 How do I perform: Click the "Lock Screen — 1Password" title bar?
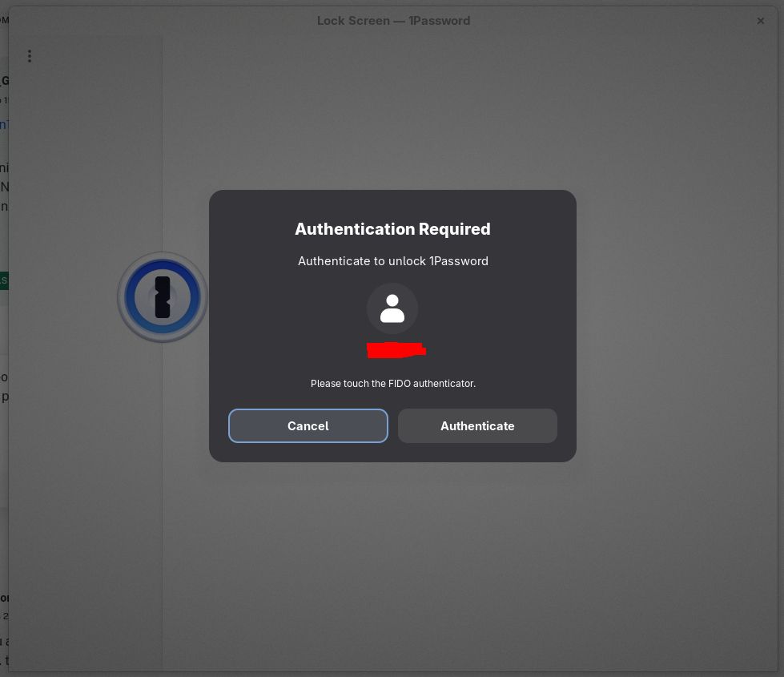point(392,21)
